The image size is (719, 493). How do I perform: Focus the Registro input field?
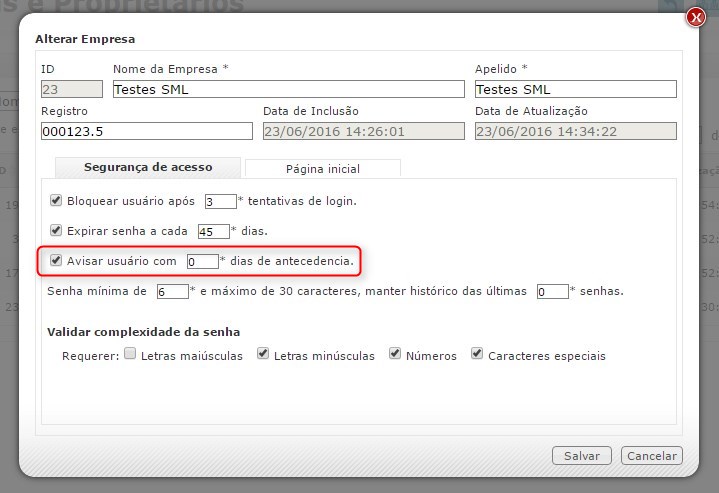(x=147, y=131)
